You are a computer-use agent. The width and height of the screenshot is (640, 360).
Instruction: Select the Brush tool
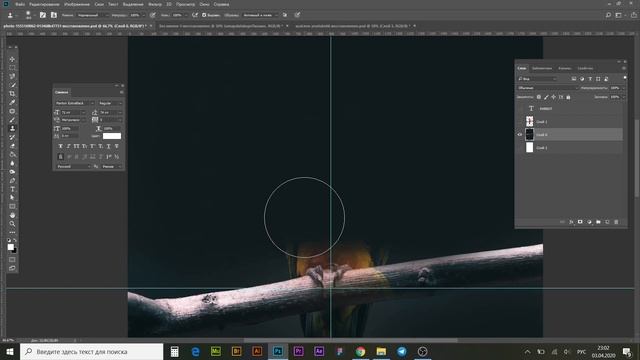[x=12, y=120]
